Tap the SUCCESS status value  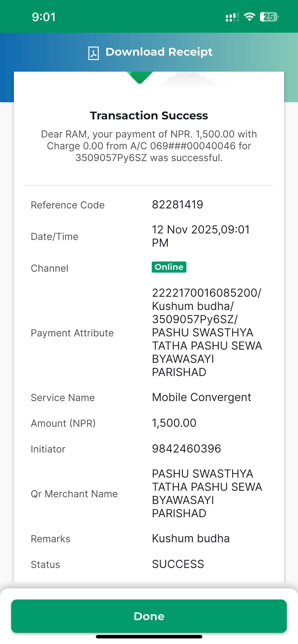pos(178,564)
